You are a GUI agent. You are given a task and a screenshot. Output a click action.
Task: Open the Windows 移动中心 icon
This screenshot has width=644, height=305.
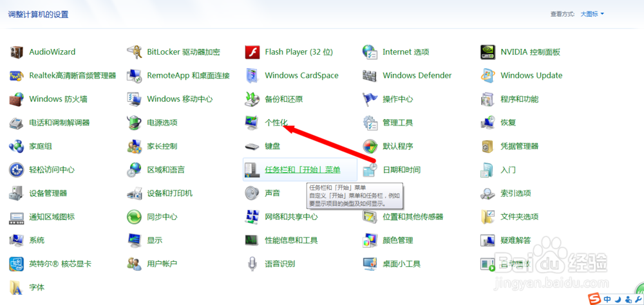135,99
